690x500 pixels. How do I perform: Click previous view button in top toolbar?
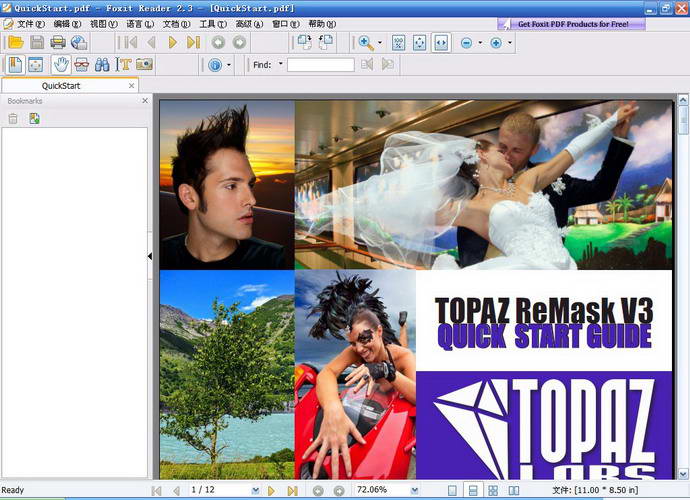click(x=218, y=43)
